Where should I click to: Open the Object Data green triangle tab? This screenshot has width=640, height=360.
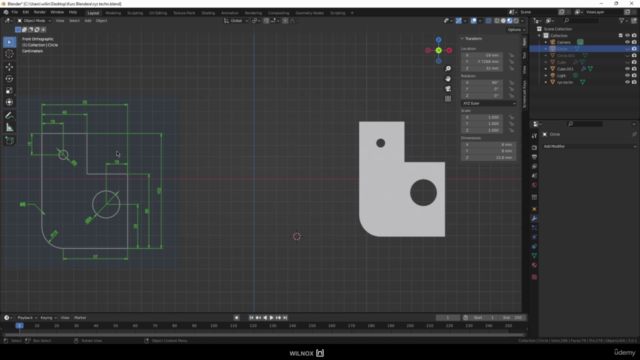[534, 256]
